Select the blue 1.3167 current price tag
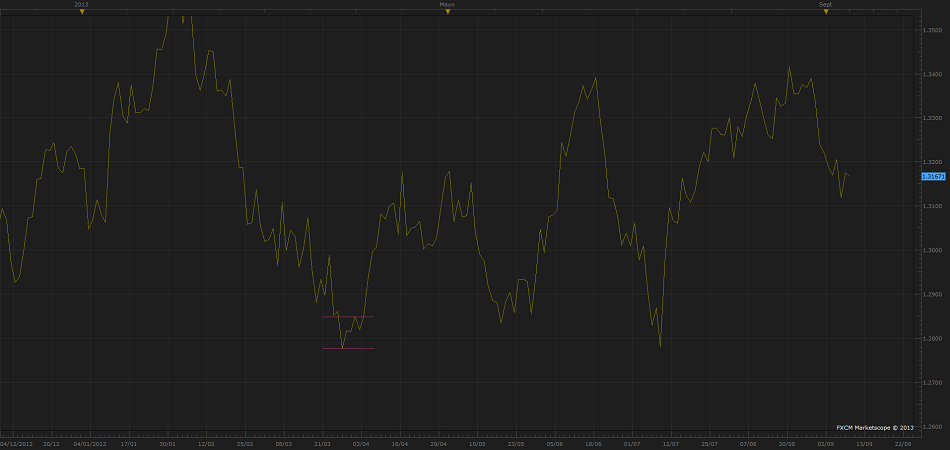 [931, 176]
